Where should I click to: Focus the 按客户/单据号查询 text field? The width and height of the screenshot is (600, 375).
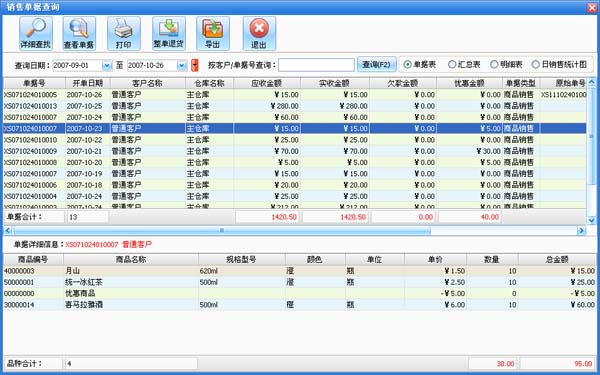tap(316, 65)
